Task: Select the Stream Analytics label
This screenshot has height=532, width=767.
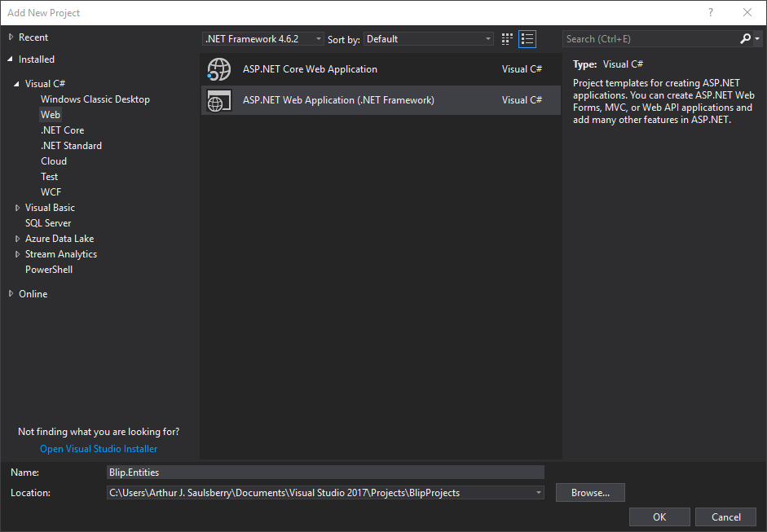Action: pyautogui.click(x=61, y=254)
